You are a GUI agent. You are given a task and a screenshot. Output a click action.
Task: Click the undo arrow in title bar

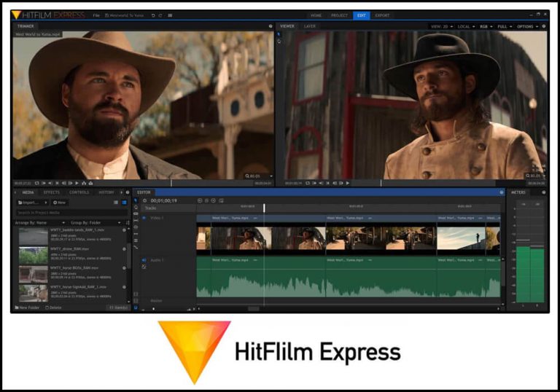(153, 15)
